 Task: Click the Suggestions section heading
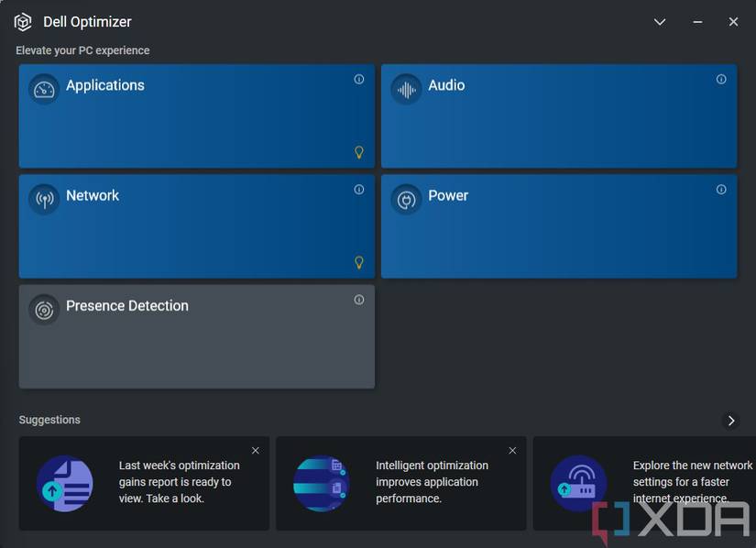pos(49,420)
